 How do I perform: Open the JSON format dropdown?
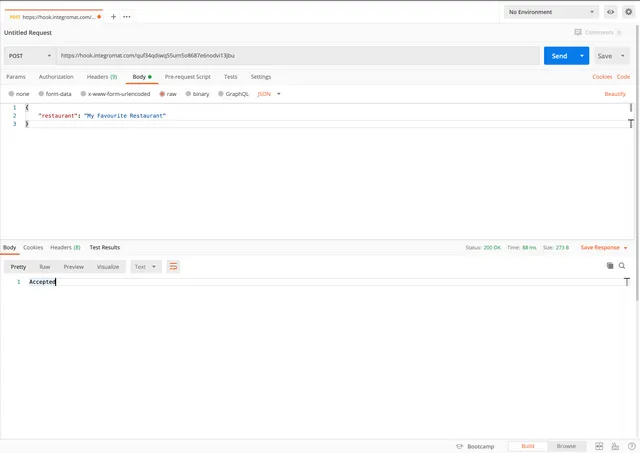click(x=269, y=93)
